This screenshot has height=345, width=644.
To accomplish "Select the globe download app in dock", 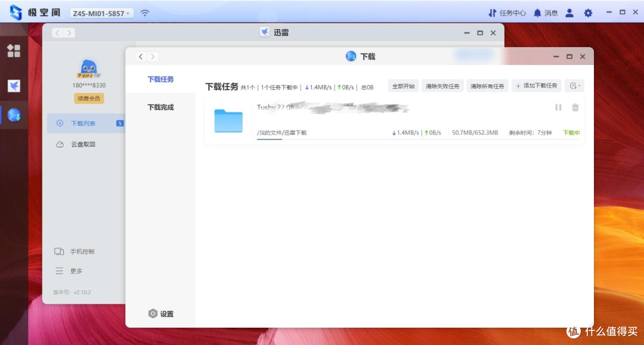I will pyautogui.click(x=14, y=115).
